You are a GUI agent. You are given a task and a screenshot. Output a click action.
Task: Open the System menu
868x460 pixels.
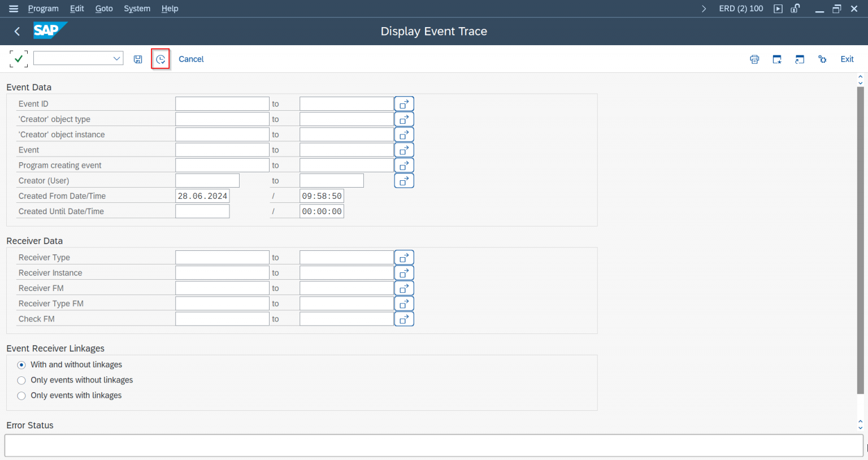pos(137,8)
